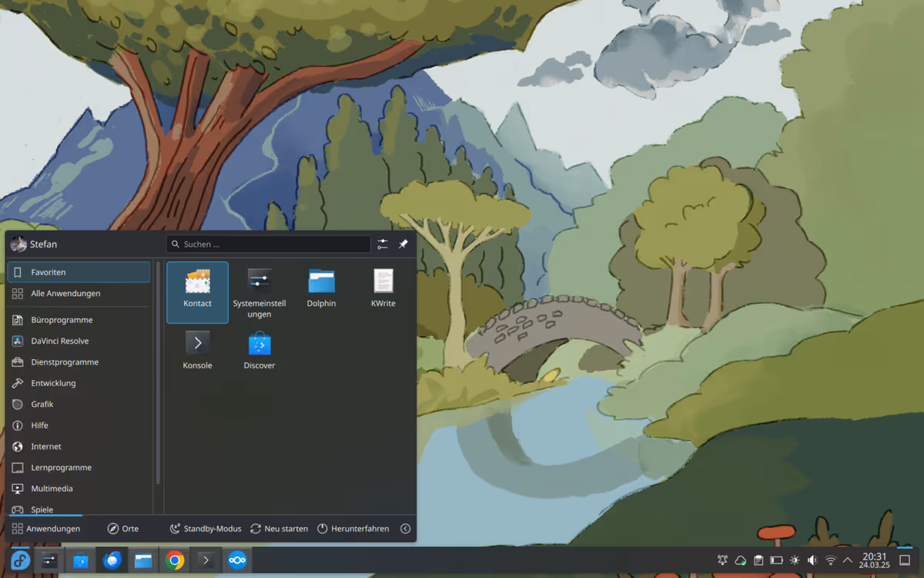
Task: Open the notifications bell in system tray
Action: tap(722, 560)
